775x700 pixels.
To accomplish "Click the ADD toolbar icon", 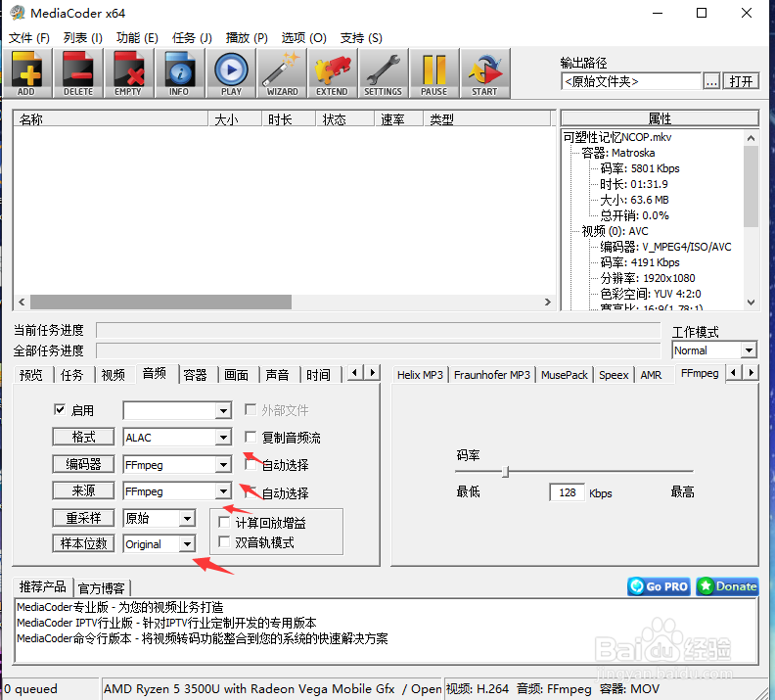I will pos(27,73).
